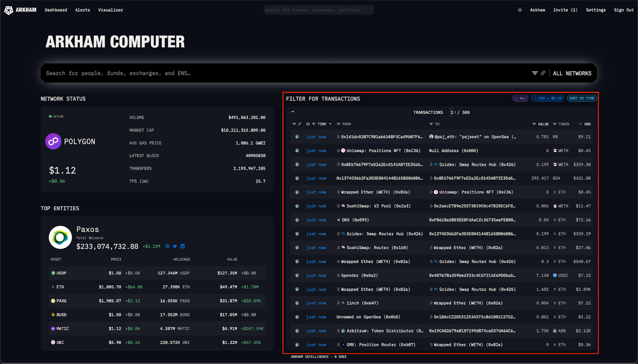Open the Dashboard nav item
Viewport: 638px width, 364px height.
56,10
